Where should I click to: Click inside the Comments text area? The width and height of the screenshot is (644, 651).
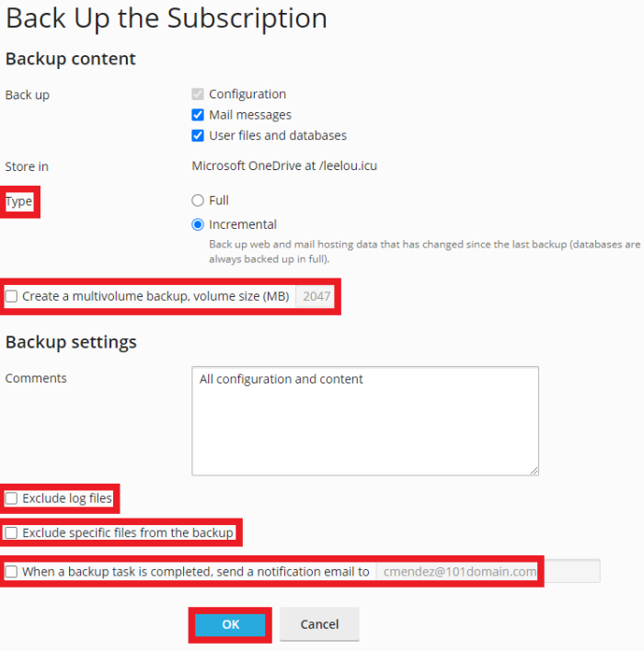[x=364, y=420]
